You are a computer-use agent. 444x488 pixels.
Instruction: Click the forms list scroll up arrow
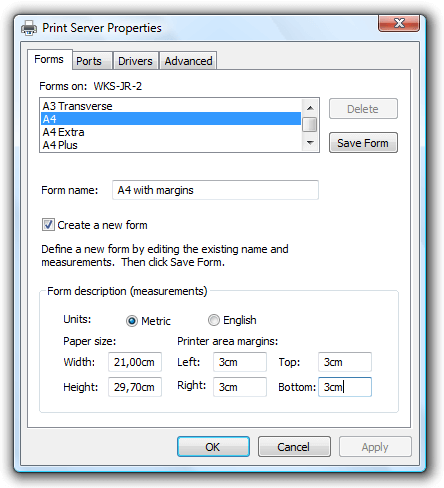coord(310,108)
